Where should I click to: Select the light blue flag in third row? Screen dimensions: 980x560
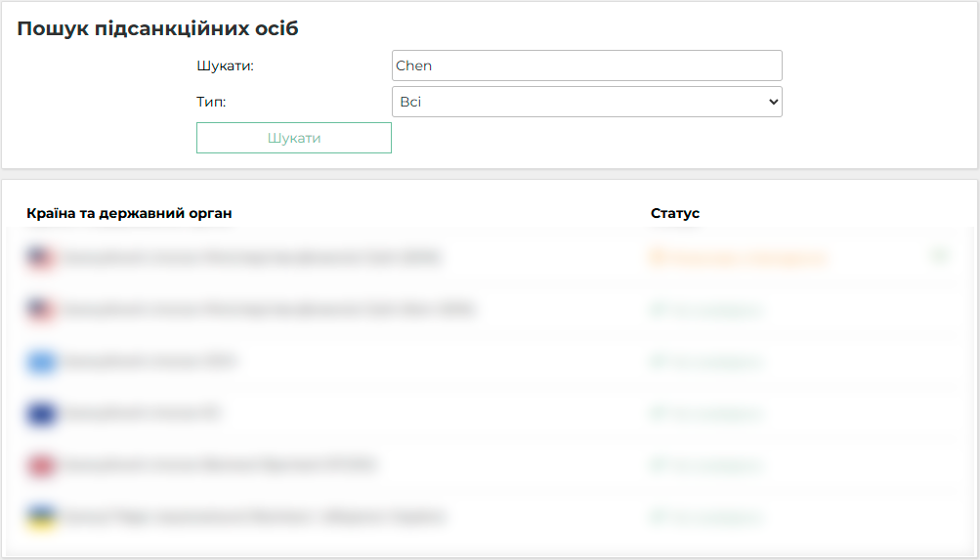click(x=40, y=362)
